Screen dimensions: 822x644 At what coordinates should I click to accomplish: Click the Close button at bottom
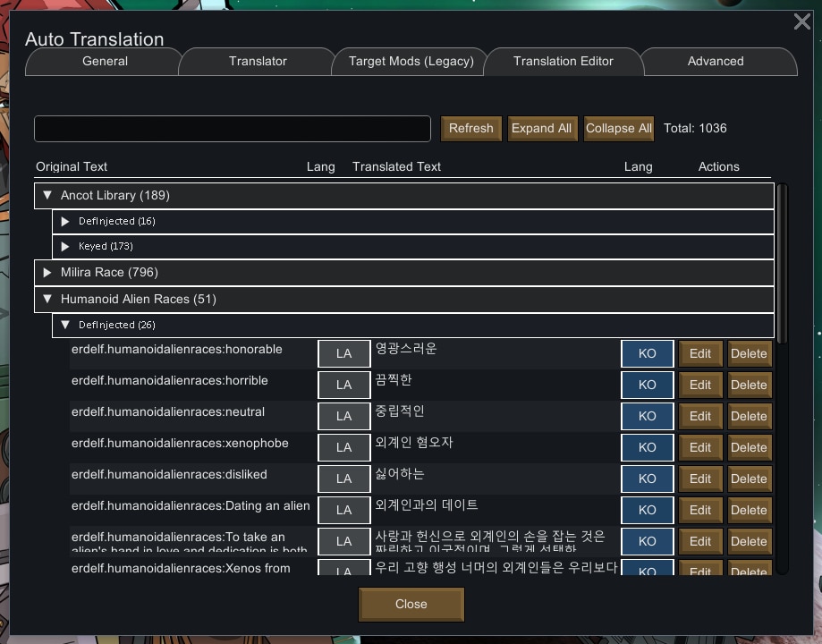pyautogui.click(x=411, y=604)
